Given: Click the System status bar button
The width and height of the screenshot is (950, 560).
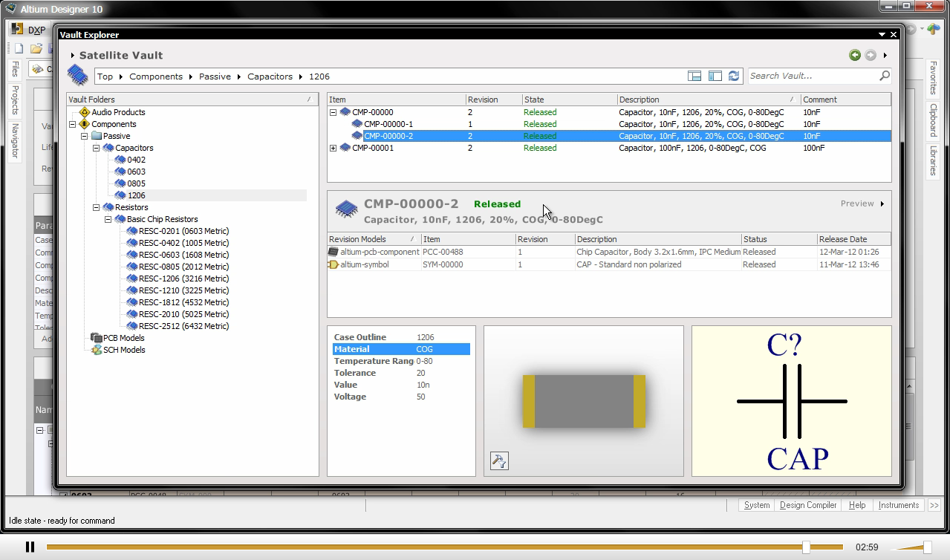Looking at the screenshot, I should [757, 505].
